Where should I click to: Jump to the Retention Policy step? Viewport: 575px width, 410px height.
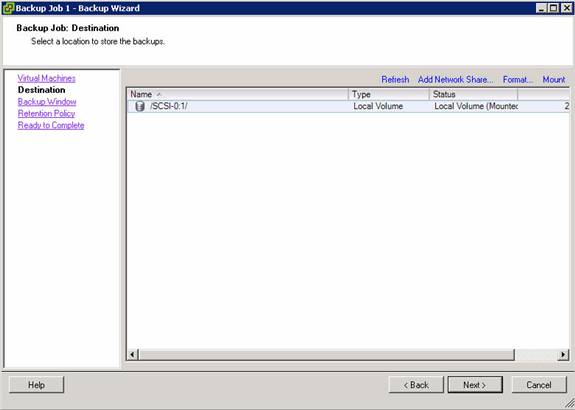point(46,113)
